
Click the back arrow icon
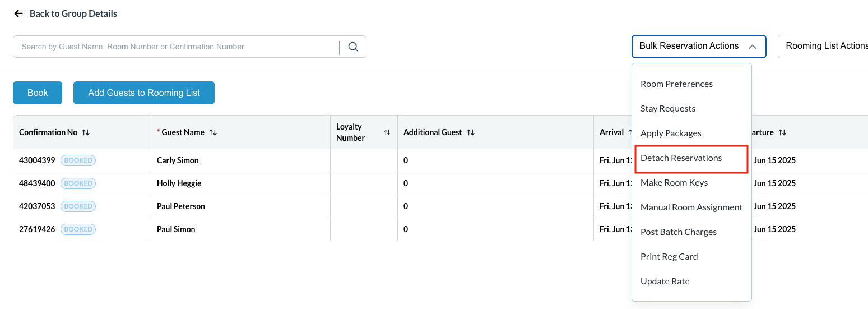click(x=18, y=13)
